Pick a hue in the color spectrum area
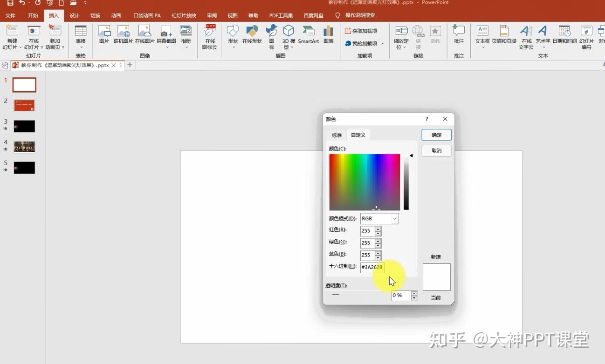The height and width of the screenshot is (364, 605). pos(364,182)
